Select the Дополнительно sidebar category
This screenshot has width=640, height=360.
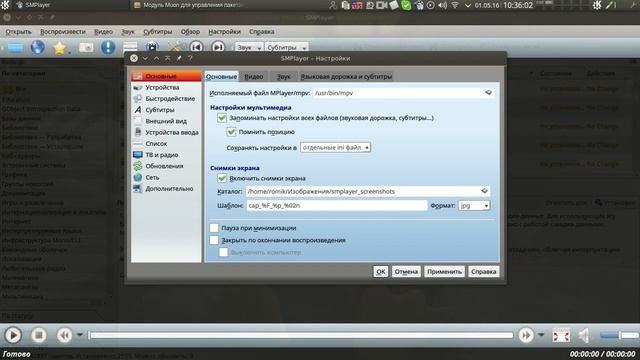tap(167, 189)
